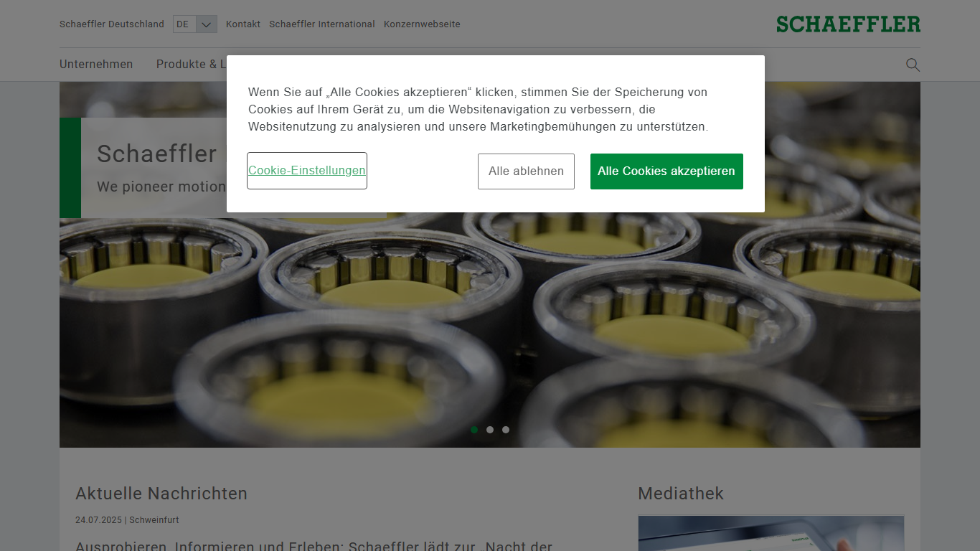Open news article about Schaeffler lädt zur Nacht

pyautogui.click(x=314, y=545)
